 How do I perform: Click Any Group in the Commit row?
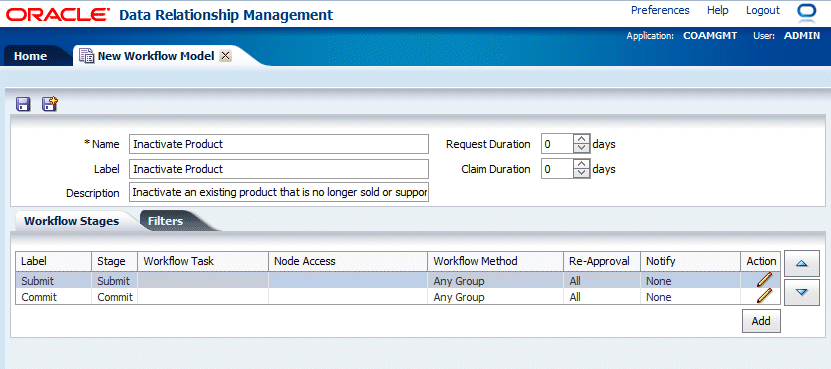click(x=459, y=297)
